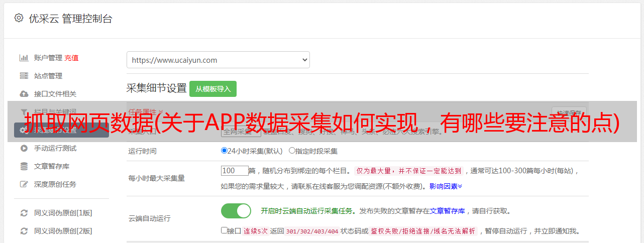This screenshot has height=243, width=644.
Task: Click the pink 301/302/403/404 status code tag
Action: click(x=311, y=231)
